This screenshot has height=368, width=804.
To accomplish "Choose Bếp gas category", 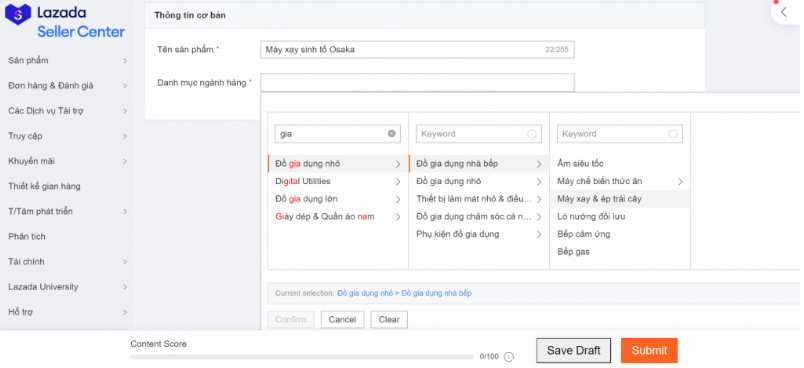I will (x=620, y=252).
